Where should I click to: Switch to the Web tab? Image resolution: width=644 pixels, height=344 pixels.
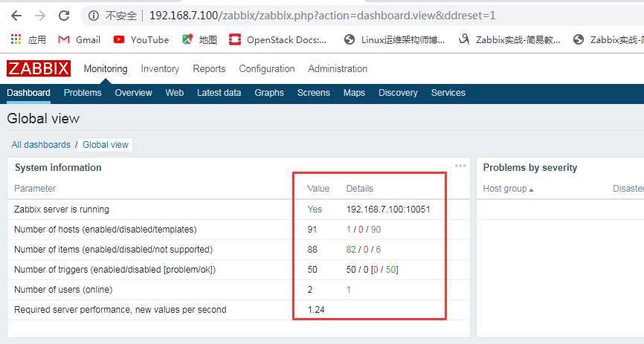(175, 93)
